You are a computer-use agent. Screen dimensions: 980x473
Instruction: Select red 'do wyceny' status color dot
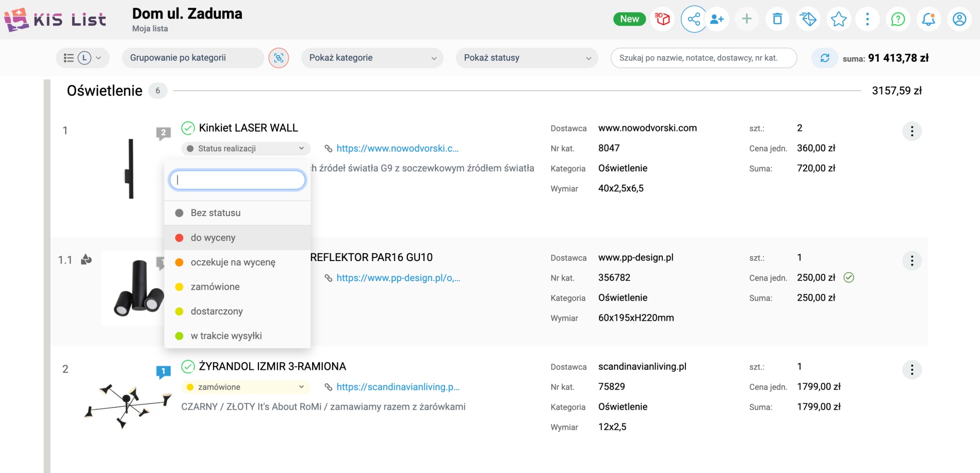tap(179, 238)
